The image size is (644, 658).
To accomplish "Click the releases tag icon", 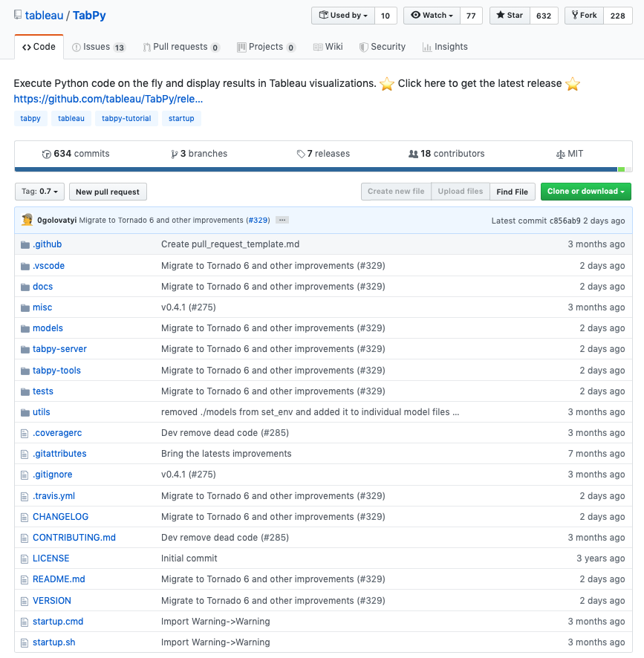I will tap(301, 154).
